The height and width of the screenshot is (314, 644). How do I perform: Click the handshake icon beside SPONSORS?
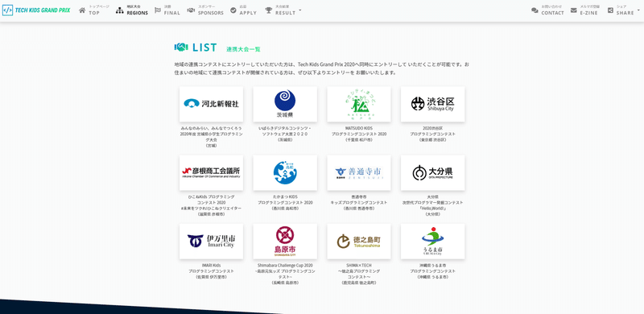(191, 10)
